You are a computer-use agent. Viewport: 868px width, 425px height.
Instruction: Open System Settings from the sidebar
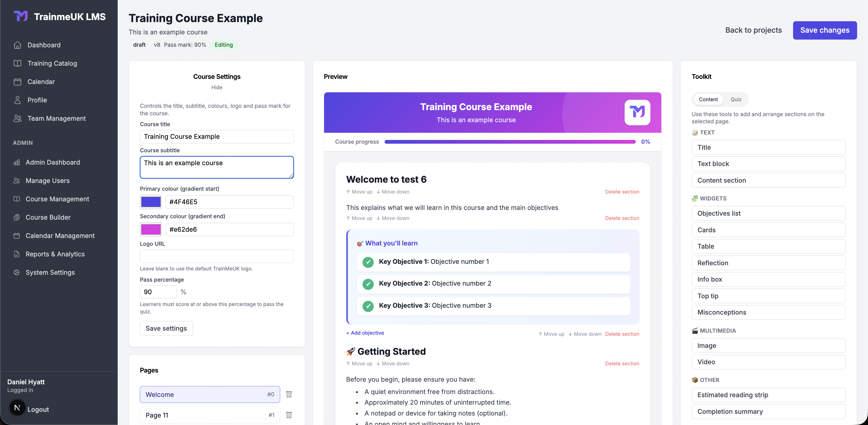tap(50, 272)
